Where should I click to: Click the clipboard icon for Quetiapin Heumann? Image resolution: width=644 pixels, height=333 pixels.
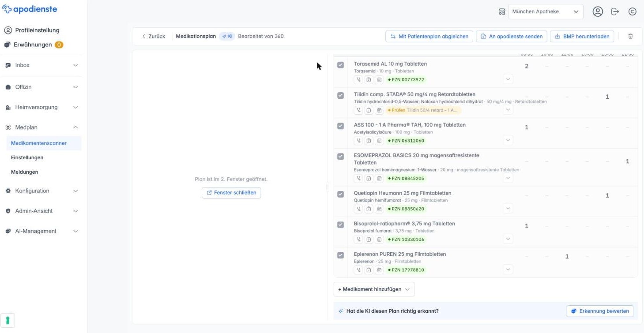[369, 209]
